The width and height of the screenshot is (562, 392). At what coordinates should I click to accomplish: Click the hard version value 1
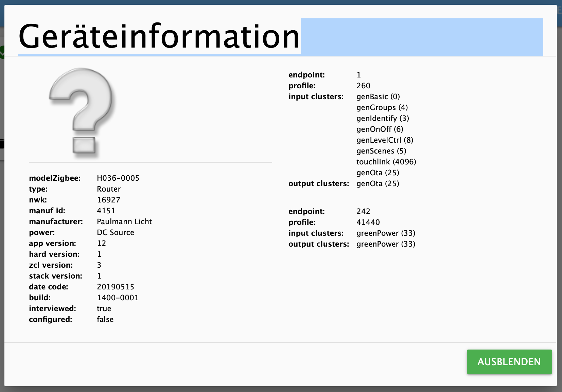click(x=99, y=254)
